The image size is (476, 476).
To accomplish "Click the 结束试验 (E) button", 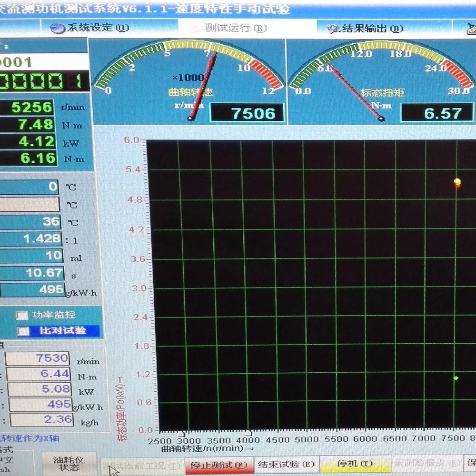I will click(286, 465).
